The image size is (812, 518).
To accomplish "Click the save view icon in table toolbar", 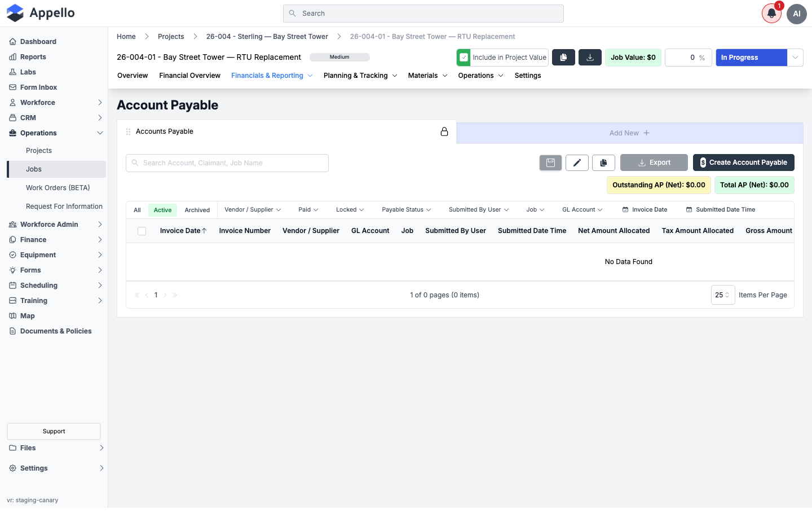I will [x=551, y=163].
